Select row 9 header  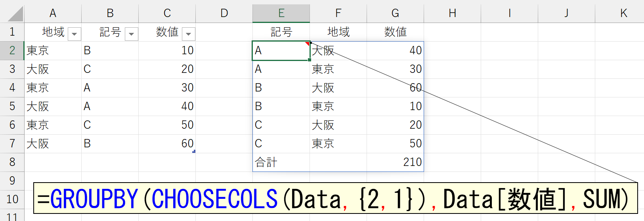(12, 181)
